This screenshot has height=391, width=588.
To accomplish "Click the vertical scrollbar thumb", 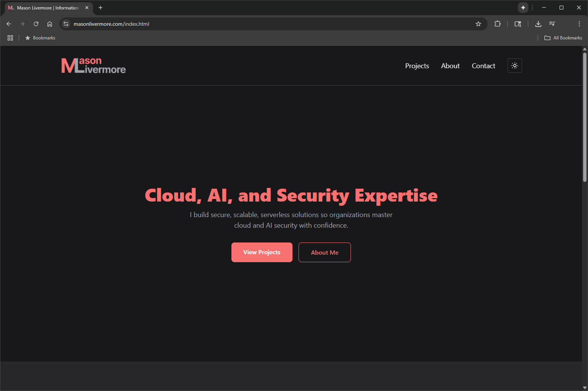I will point(585,117).
